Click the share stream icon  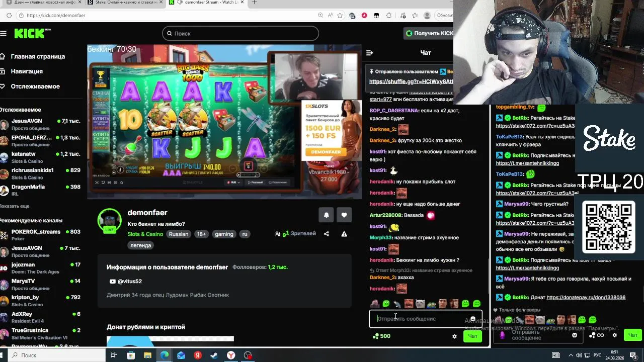click(327, 234)
